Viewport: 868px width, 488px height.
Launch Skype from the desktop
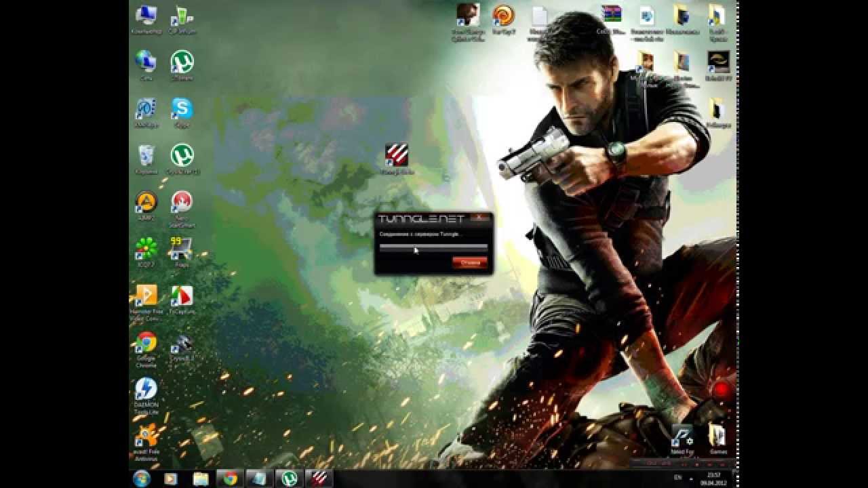pyautogui.click(x=182, y=112)
